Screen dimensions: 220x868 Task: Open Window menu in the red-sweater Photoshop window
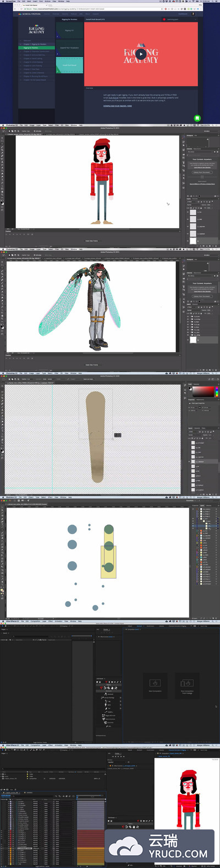[x=73, y=126]
